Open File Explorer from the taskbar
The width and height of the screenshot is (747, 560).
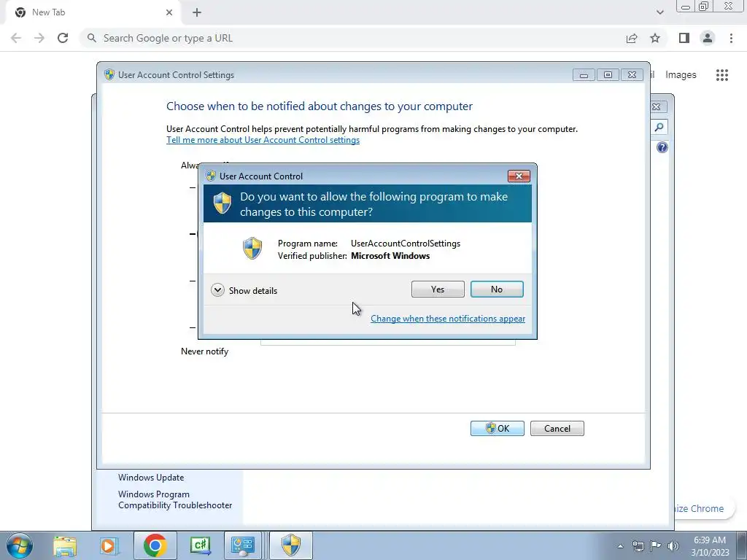(65, 545)
